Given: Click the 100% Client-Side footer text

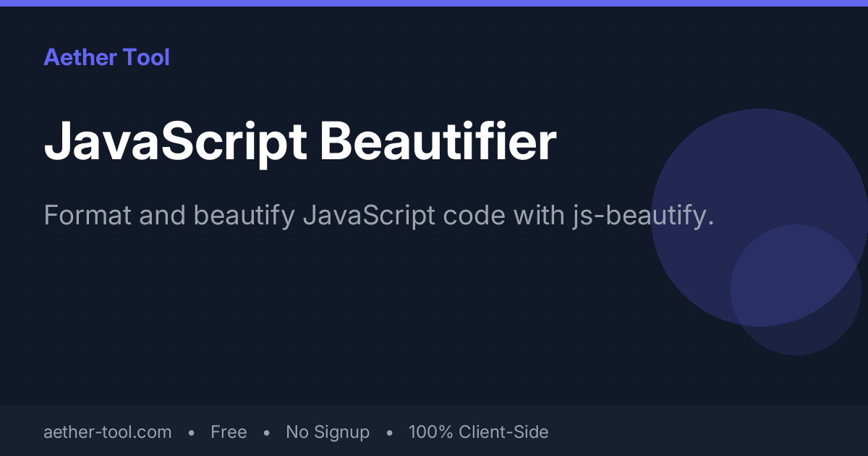Looking at the screenshot, I should 478,432.
